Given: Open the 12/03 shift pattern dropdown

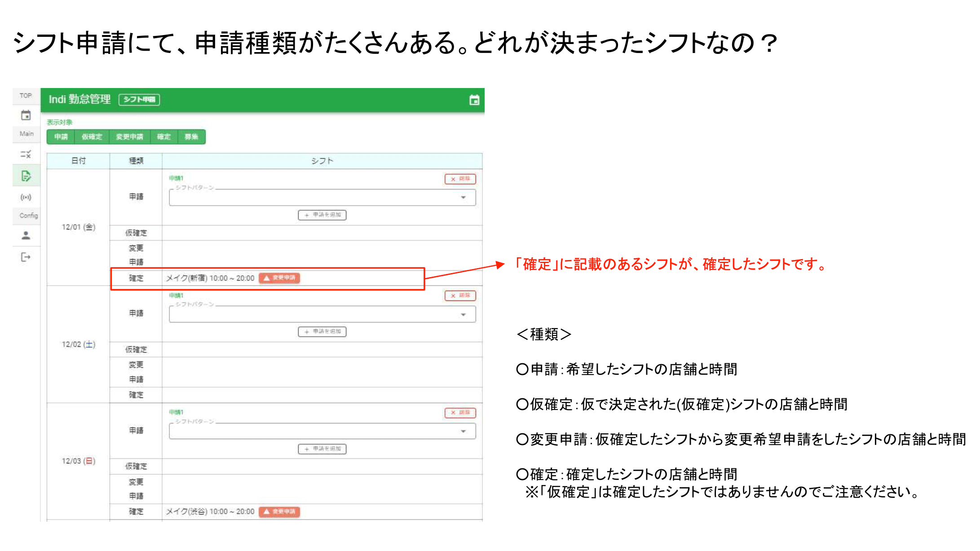Looking at the screenshot, I should pyautogui.click(x=322, y=431).
